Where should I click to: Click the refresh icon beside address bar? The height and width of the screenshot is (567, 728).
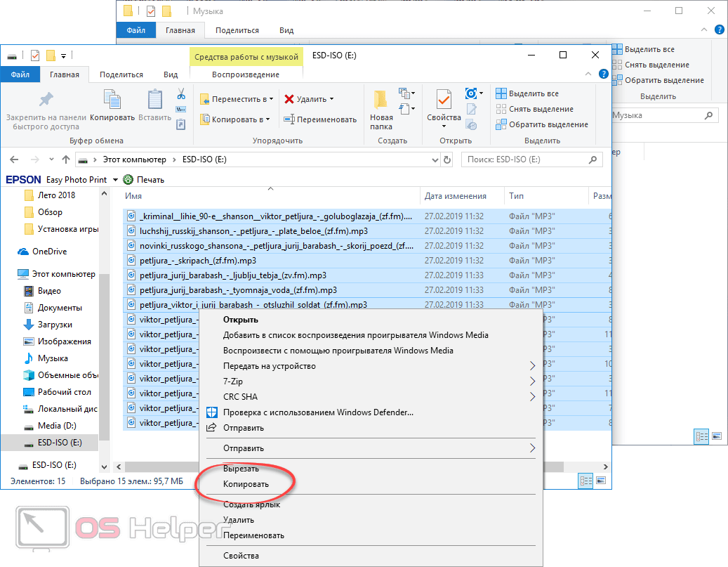447,159
